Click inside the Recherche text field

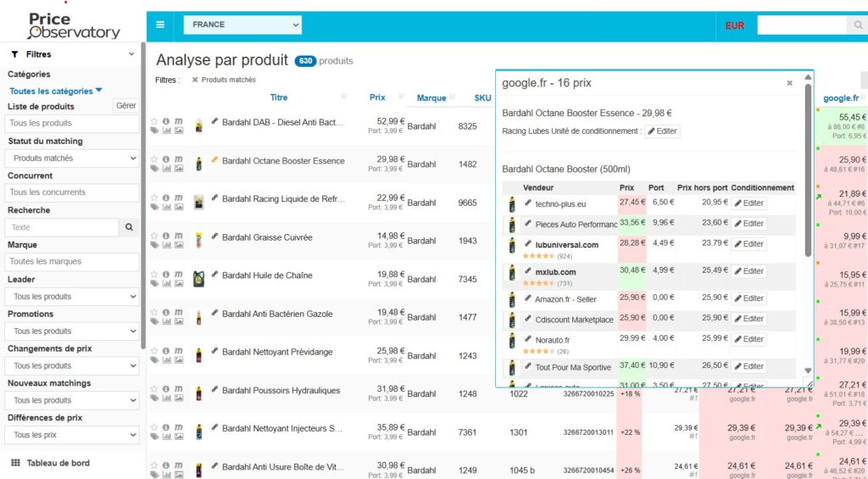(x=61, y=227)
